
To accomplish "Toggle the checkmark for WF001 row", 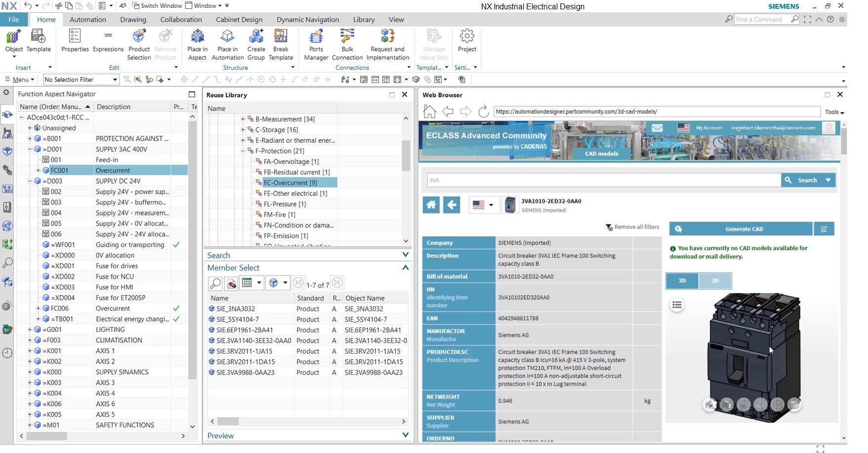I will (176, 245).
